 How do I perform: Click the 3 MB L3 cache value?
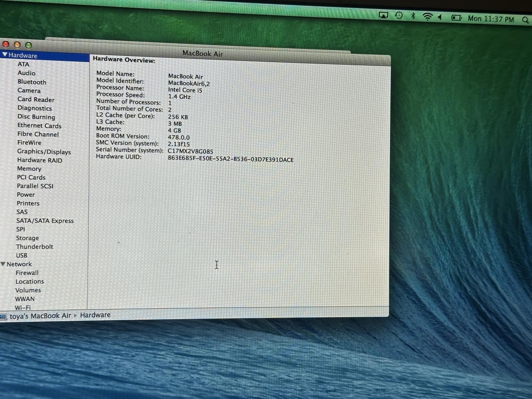click(x=175, y=123)
